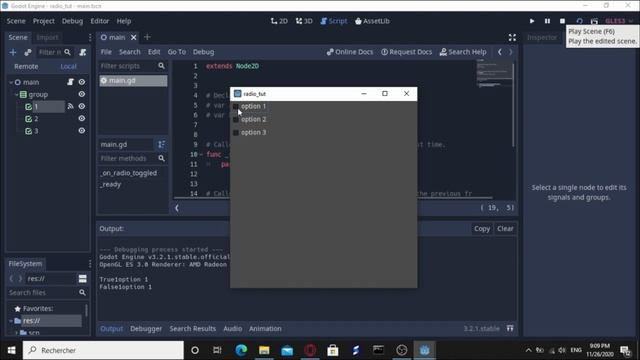Image resolution: width=640 pixels, height=360 pixels.
Task: Click search icon in Search files field
Action: coord(82,293)
